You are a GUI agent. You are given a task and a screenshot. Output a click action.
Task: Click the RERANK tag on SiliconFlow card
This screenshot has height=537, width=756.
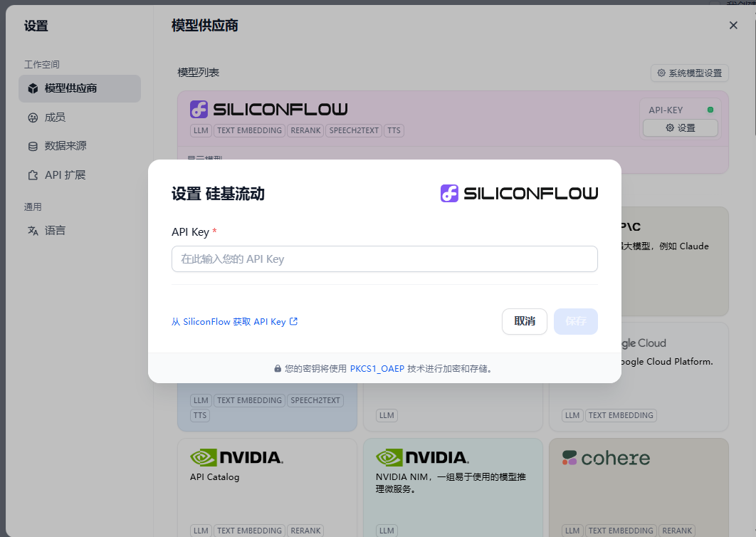click(x=305, y=130)
